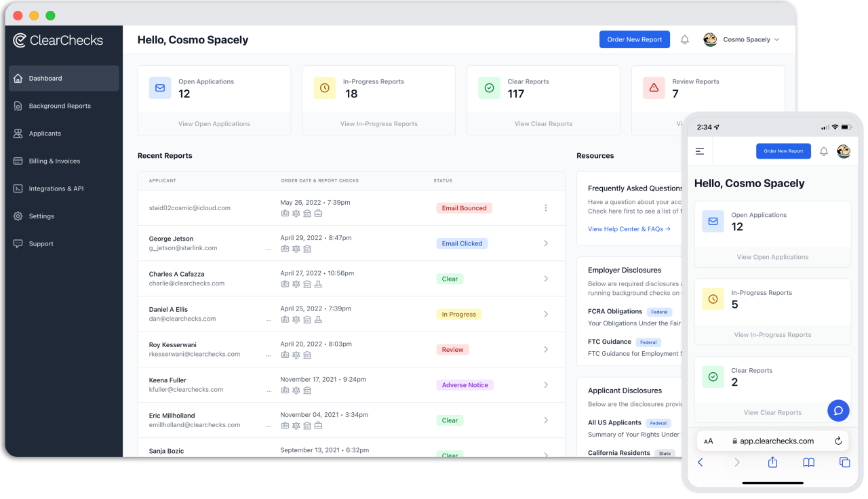Click the desktop notification bell icon
The image size is (868, 499).
(x=685, y=40)
